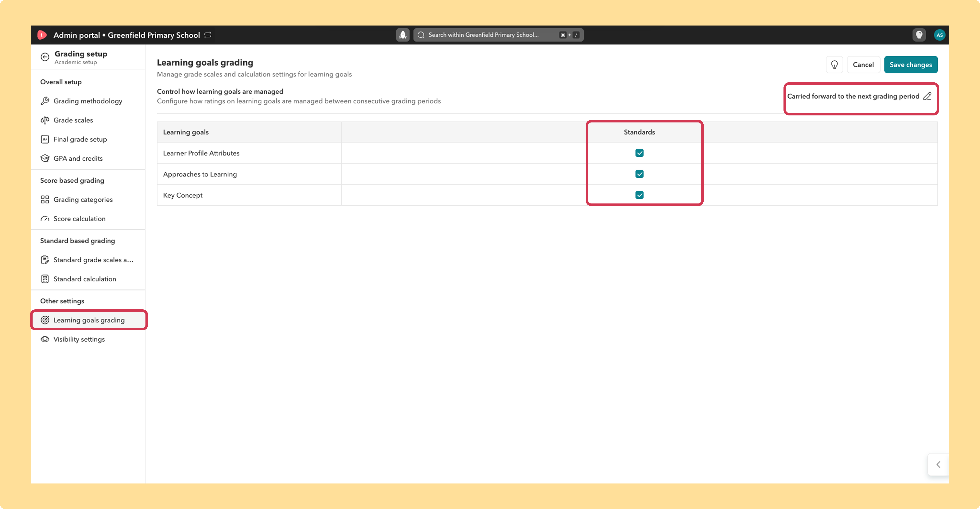Click the search magnifier icon
Viewport: 980px width, 509px height.
point(421,35)
